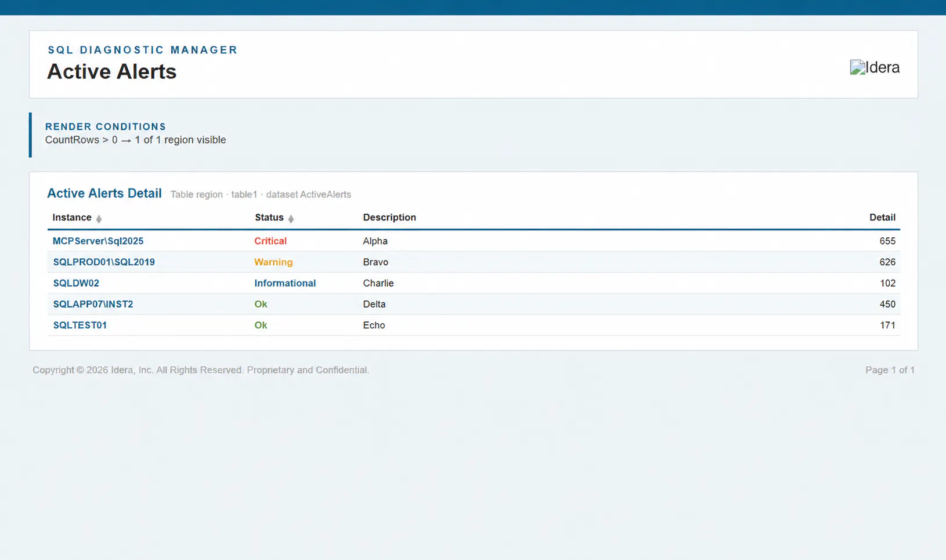
Task: Click the Alpha description cell
Action: coord(375,241)
